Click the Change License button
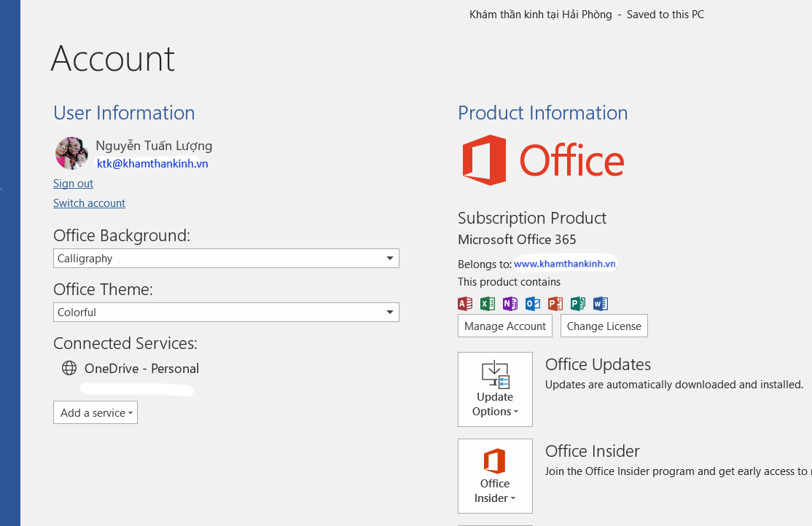 tap(604, 326)
